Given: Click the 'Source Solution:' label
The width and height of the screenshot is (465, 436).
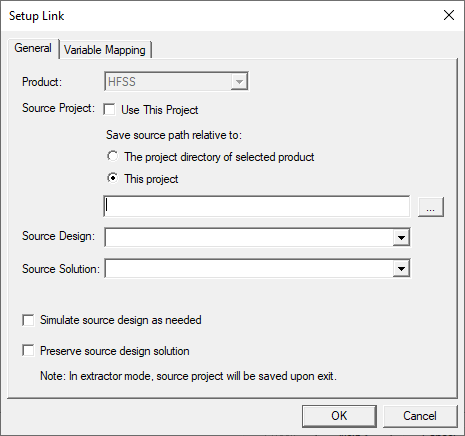Looking at the screenshot, I should [x=61, y=269].
